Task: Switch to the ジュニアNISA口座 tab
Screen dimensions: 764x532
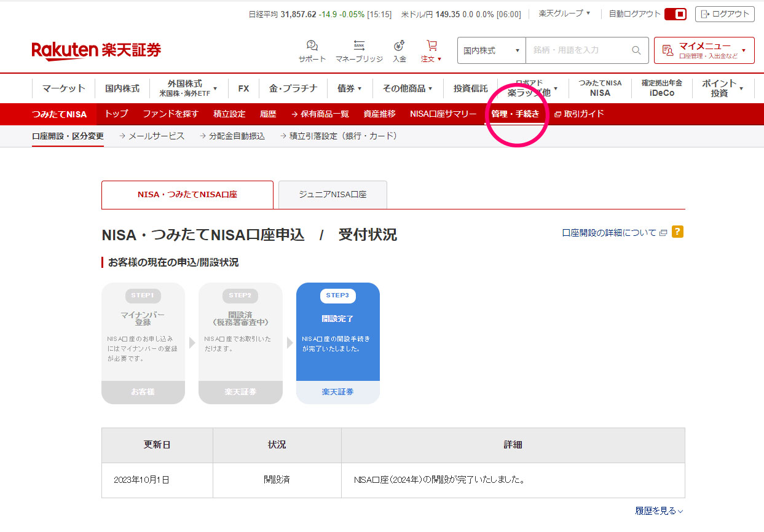Action: [333, 195]
